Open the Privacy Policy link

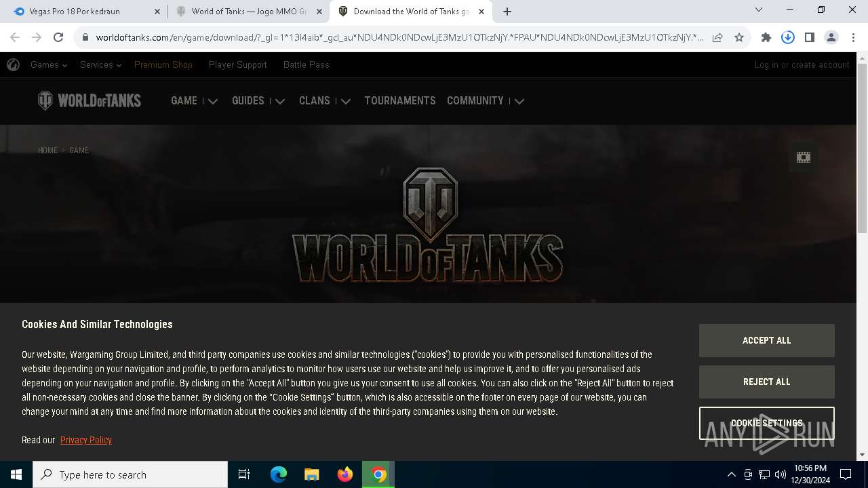(86, 440)
